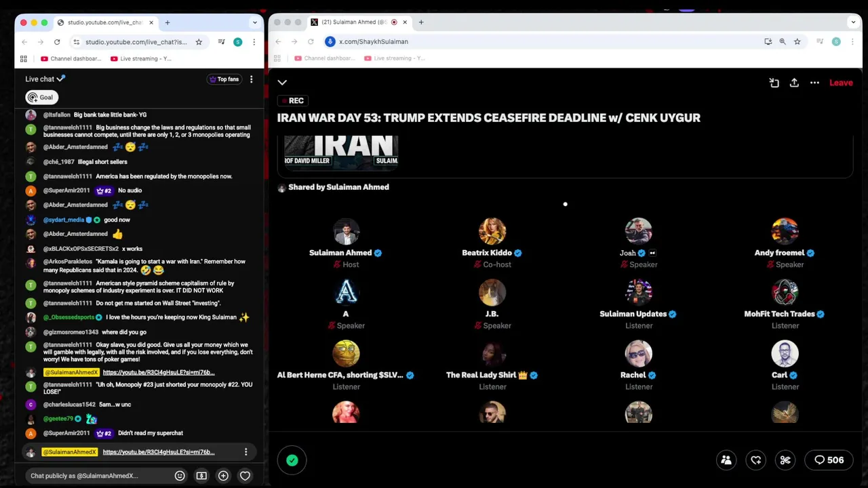
Task: Open speaker Joah's avatar
Action: coord(639,231)
